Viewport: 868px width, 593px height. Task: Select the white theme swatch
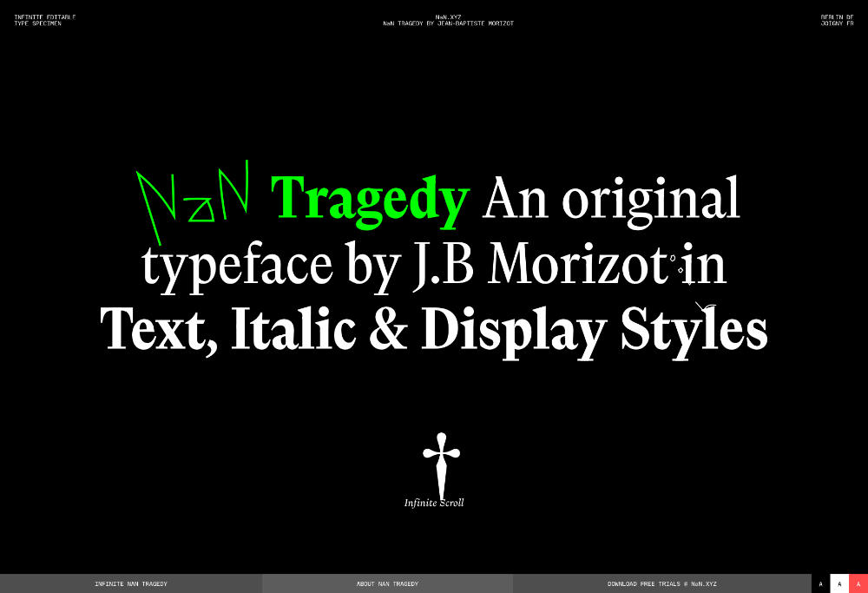[839, 583]
